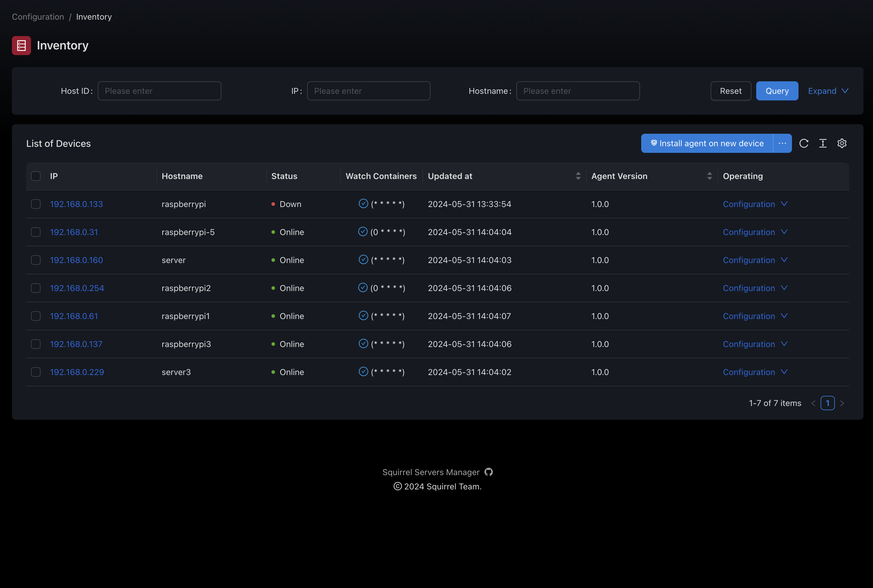
Task: Select the server3 row checkbox
Action: tap(36, 372)
